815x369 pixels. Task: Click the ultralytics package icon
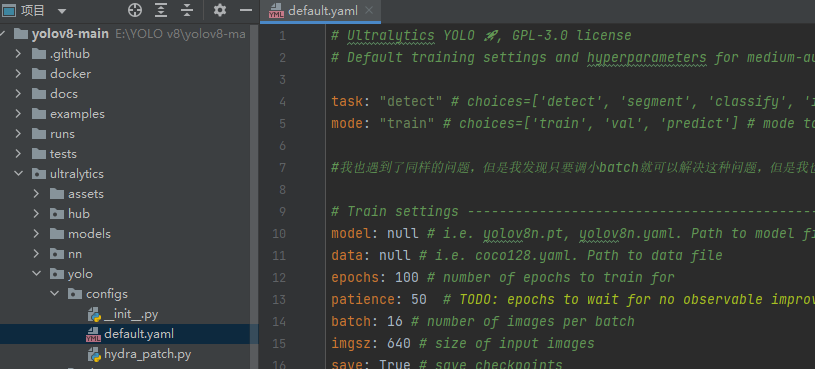tap(38, 174)
